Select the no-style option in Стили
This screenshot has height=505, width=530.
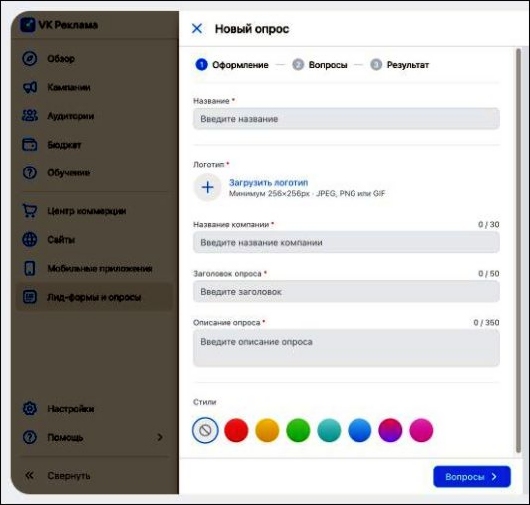205,430
